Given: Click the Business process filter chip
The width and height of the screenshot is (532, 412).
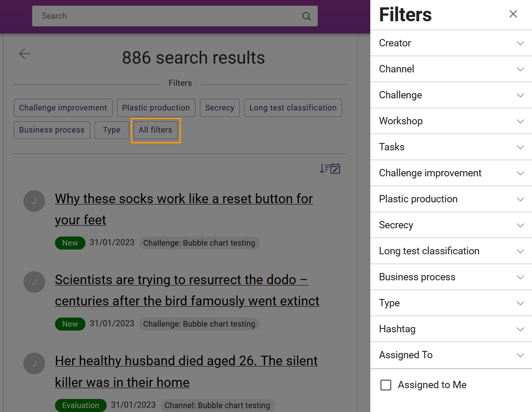Looking at the screenshot, I should coord(52,130).
